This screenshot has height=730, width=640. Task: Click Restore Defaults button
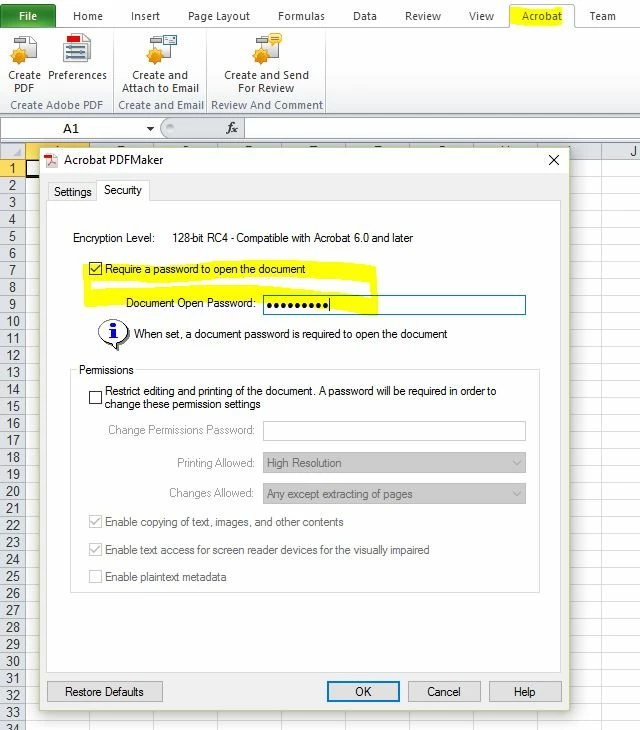(x=104, y=691)
